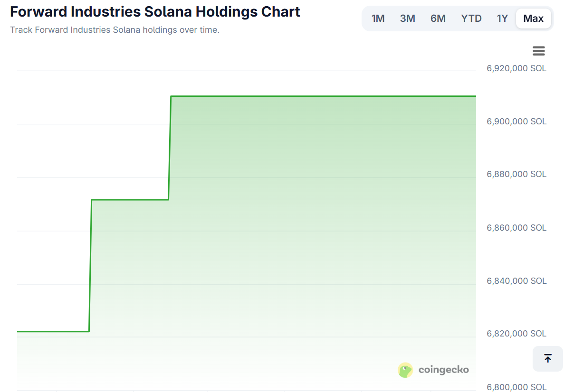Viewport: 564px width, 392px height.
Task: Select the 6M range button
Action: point(438,18)
